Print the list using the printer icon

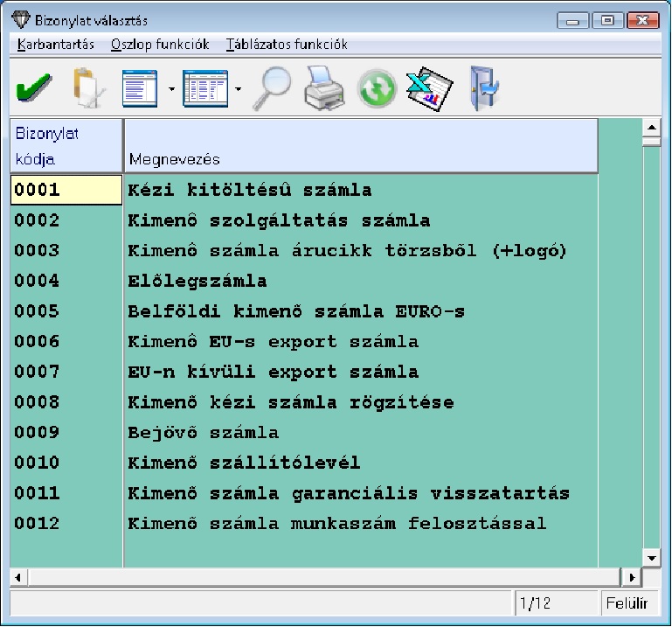tap(325, 88)
